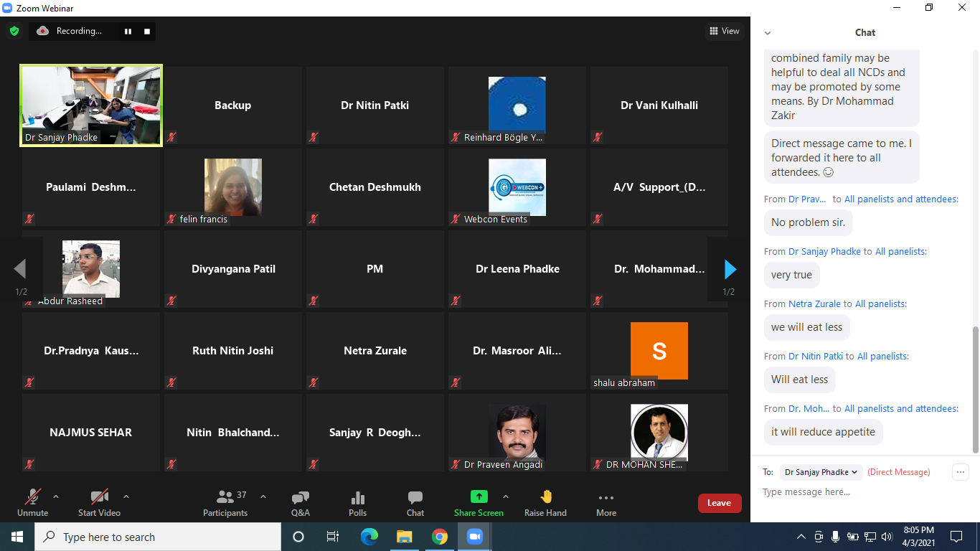The width and height of the screenshot is (980, 551).
Task: Click the green encryption shield icon
Action: (14, 31)
